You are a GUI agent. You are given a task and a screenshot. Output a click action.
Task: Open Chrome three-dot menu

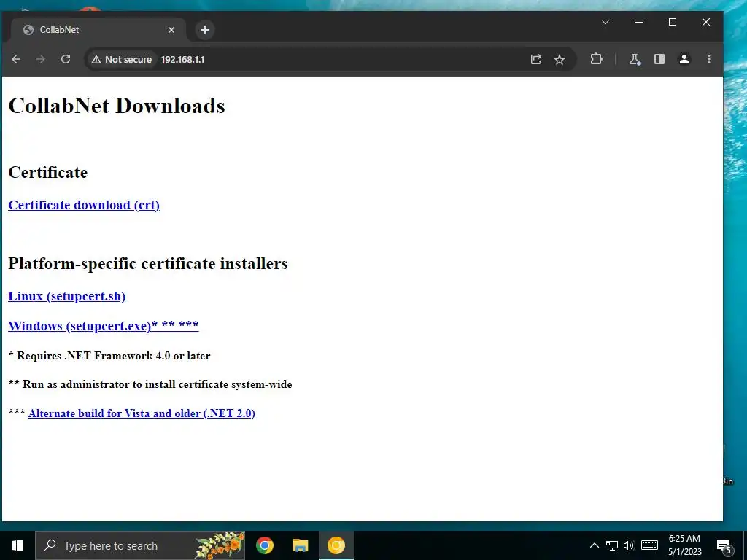click(709, 59)
